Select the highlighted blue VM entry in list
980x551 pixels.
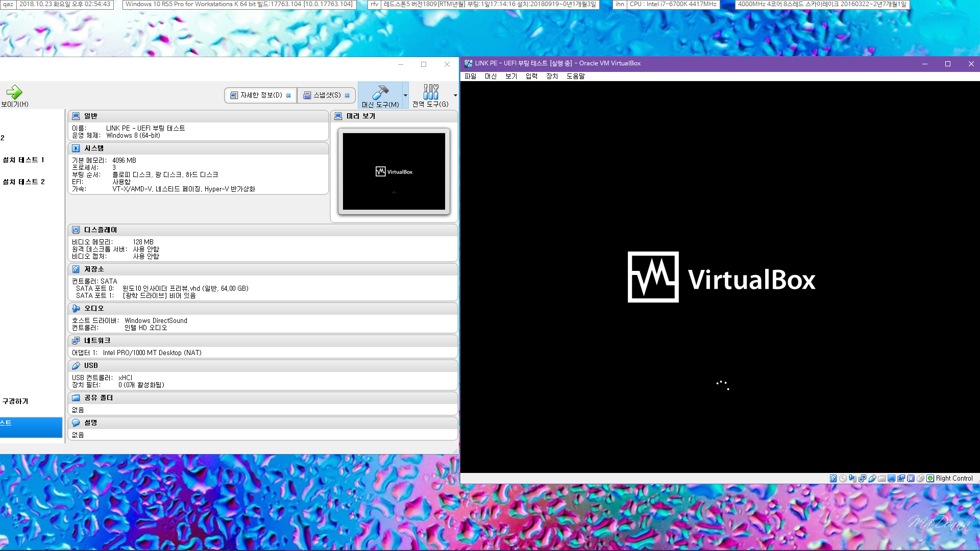[x=31, y=427]
